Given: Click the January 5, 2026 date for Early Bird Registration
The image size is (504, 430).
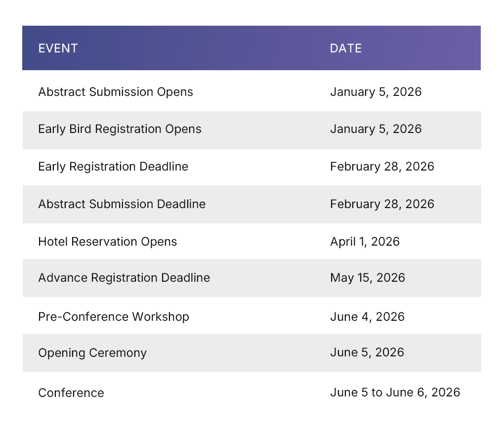Looking at the screenshot, I should coord(376,129).
